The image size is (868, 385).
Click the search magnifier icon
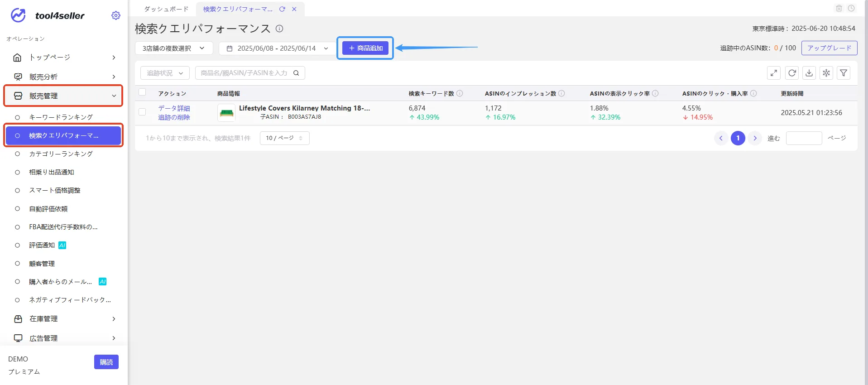coord(296,73)
